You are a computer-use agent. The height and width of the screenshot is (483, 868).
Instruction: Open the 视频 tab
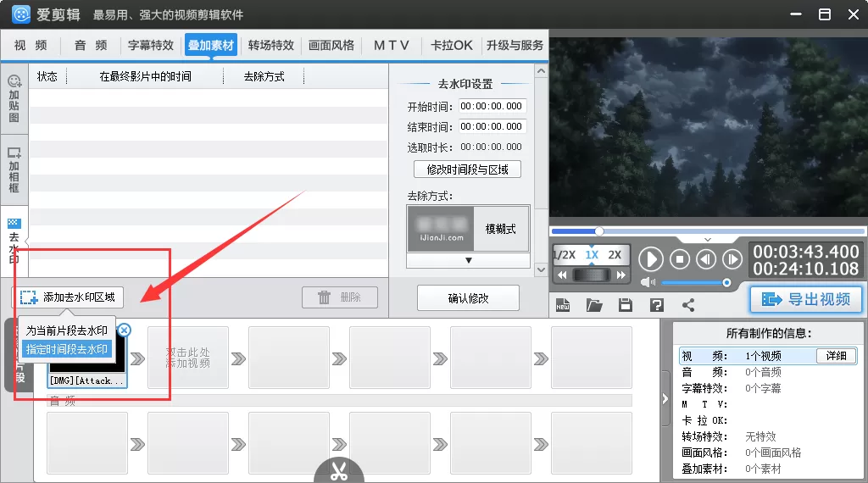pyautogui.click(x=31, y=46)
